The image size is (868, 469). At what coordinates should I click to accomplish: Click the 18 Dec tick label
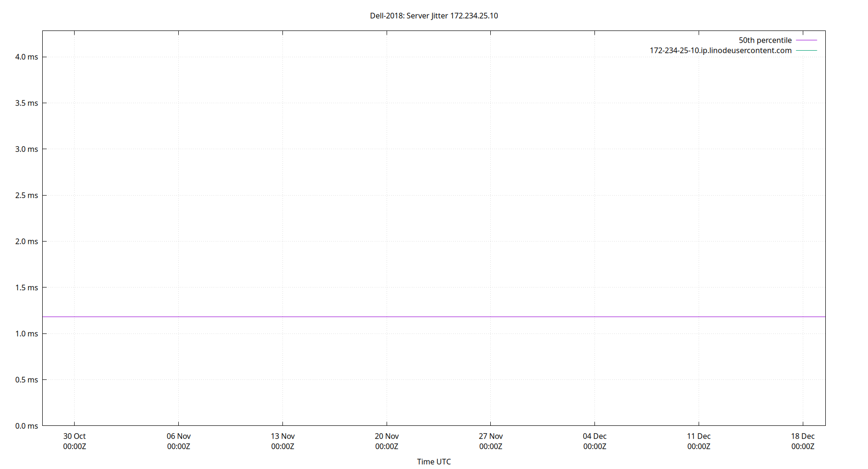click(x=803, y=436)
